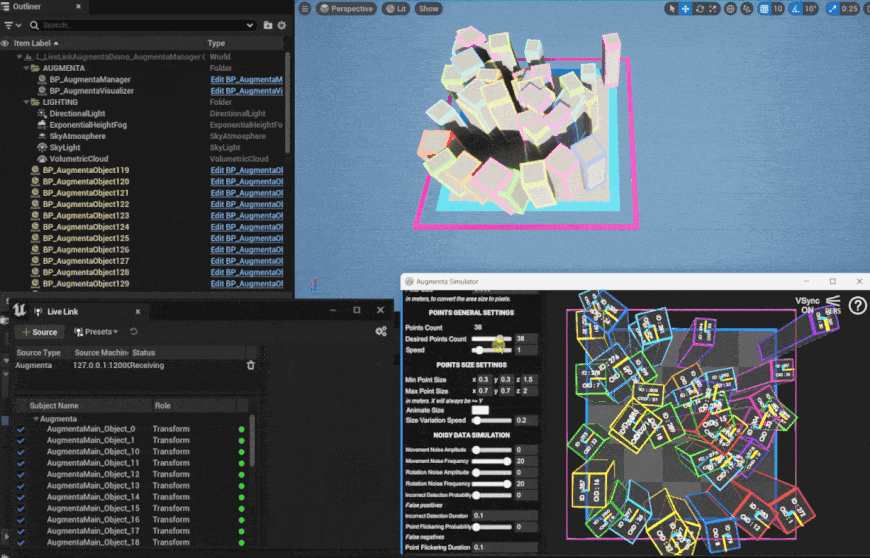Select BP_AugmentaObject124 in Outliner
This screenshot has height=558, width=870.
coord(85,227)
